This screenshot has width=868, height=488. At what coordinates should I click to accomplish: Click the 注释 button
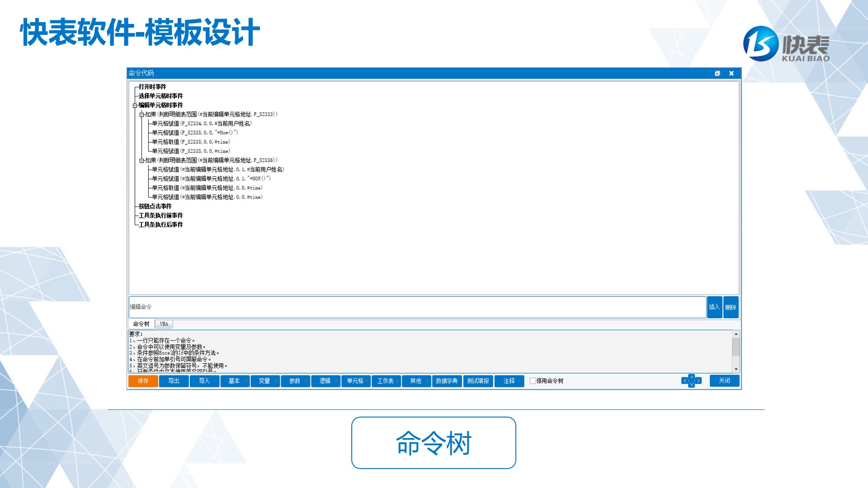tap(509, 381)
